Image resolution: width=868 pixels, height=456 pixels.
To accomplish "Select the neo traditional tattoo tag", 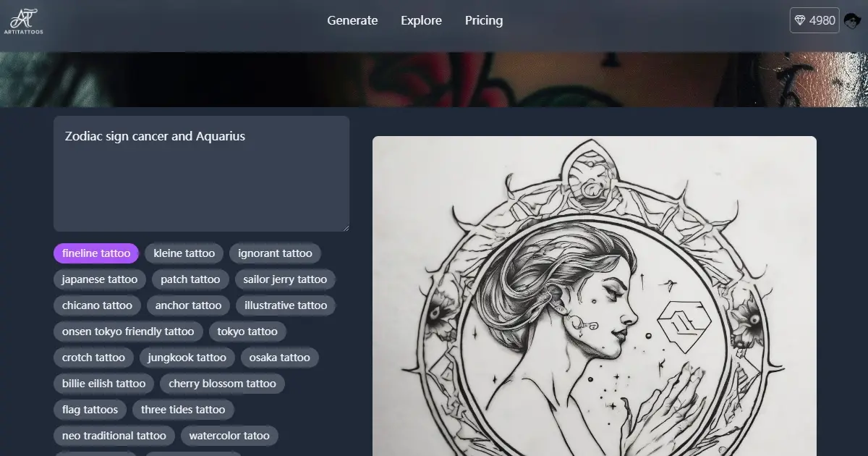I will click(x=114, y=436).
